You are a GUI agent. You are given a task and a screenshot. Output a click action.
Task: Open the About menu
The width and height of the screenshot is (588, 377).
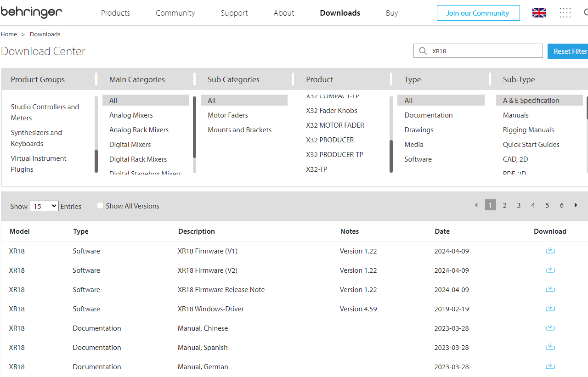coord(284,13)
